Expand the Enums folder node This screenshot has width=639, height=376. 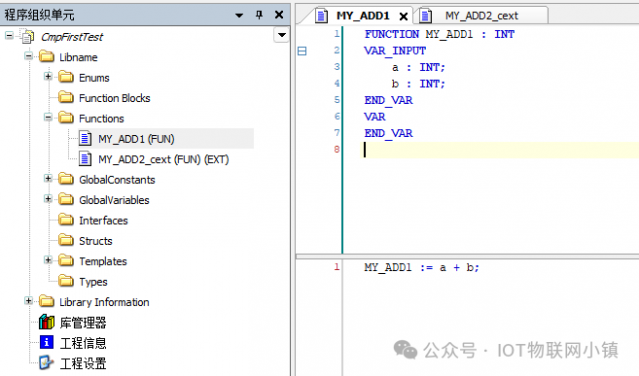pos(48,76)
